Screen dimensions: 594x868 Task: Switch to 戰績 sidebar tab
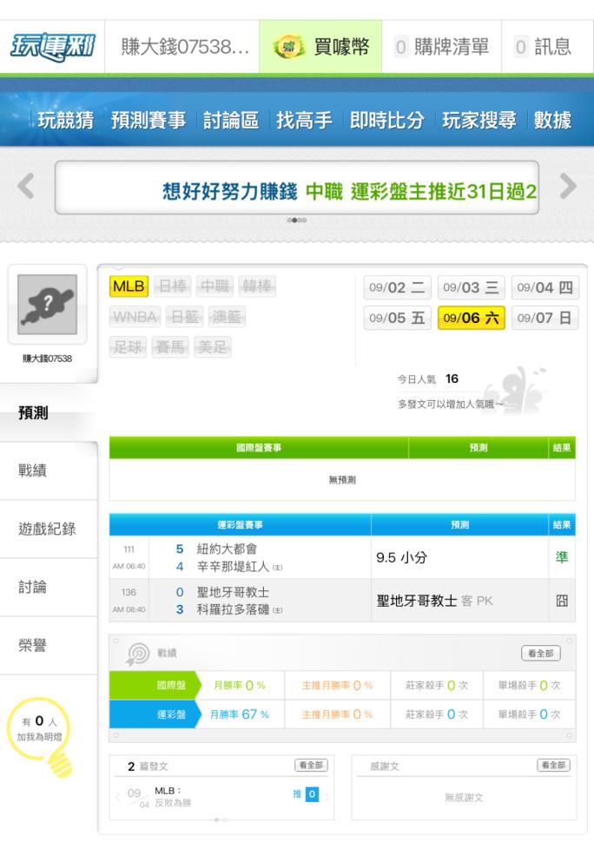(x=49, y=470)
